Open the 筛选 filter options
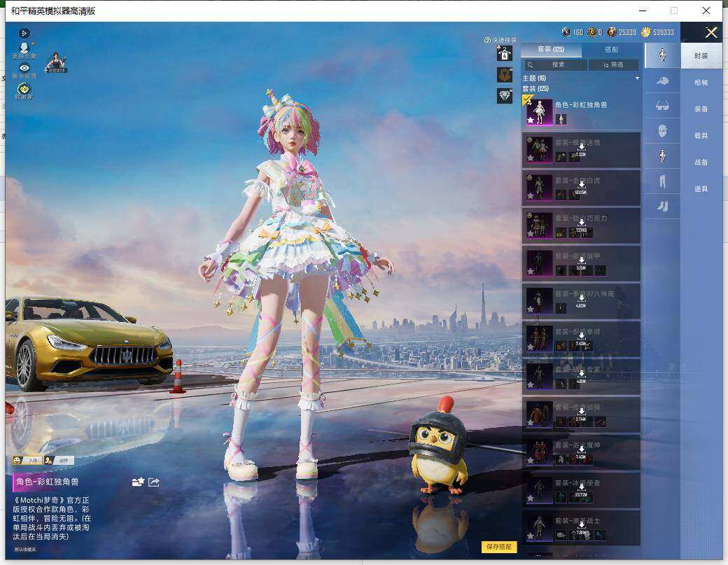 click(x=614, y=65)
